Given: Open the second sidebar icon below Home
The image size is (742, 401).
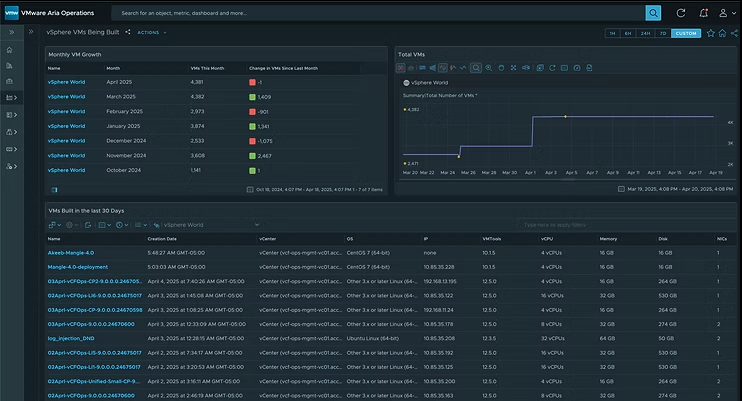Looking at the screenshot, I should point(9,66).
